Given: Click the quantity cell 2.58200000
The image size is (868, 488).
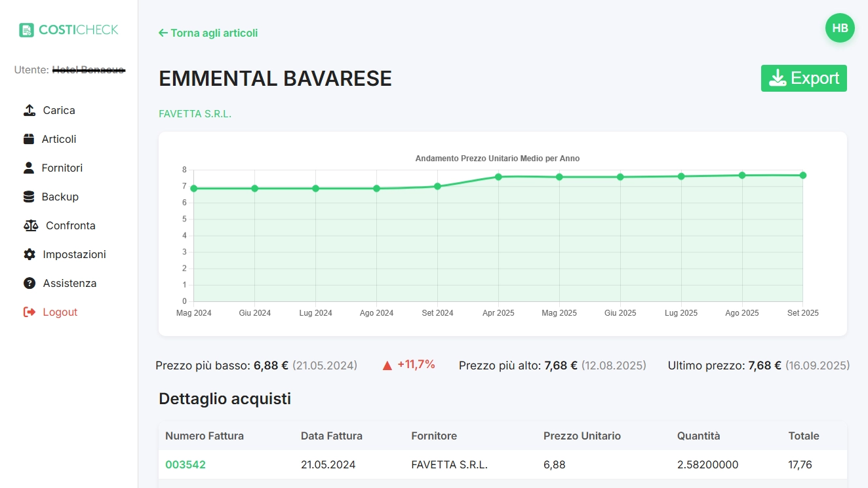Looking at the screenshot, I should [x=708, y=464].
